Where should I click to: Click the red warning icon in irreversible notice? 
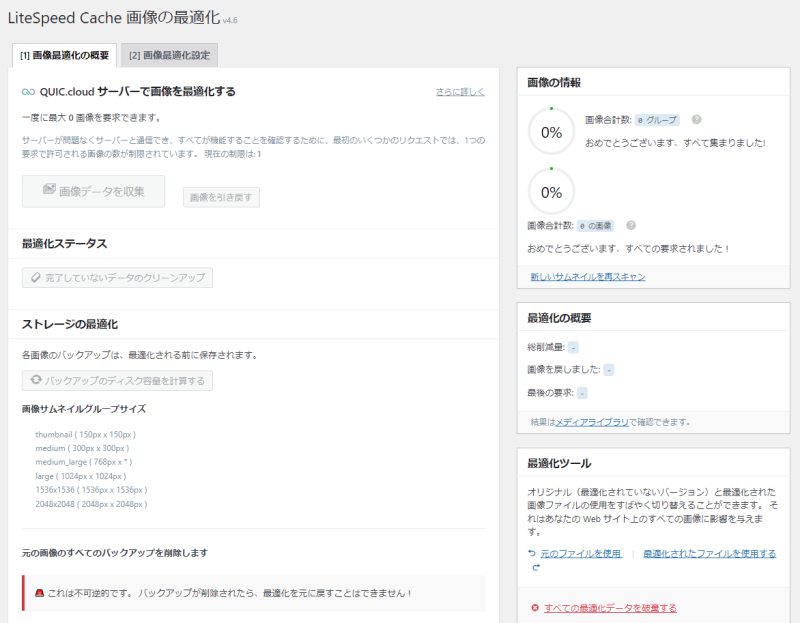[39, 593]
